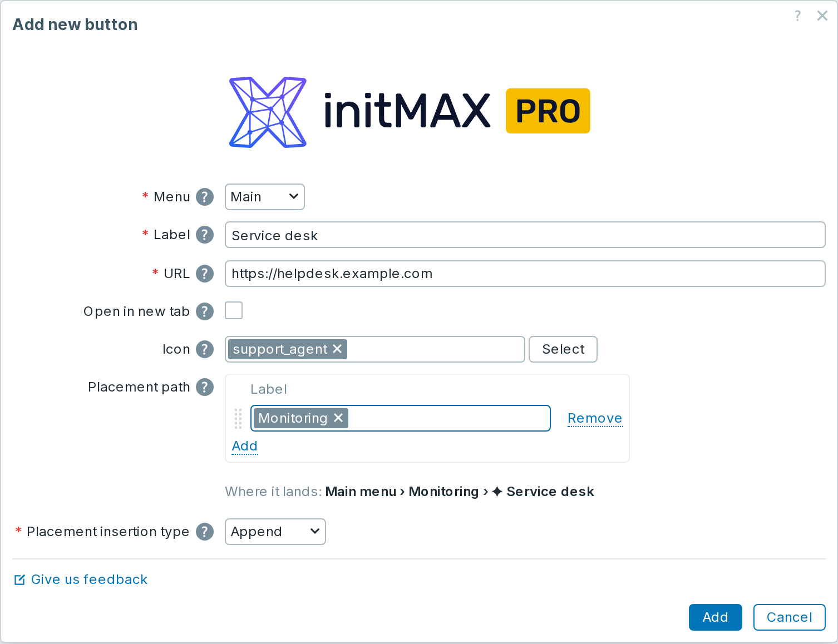This screenshot has width=838, height=644.
Task: Click the help icon next to Icon
Action: tap(205, 349)
